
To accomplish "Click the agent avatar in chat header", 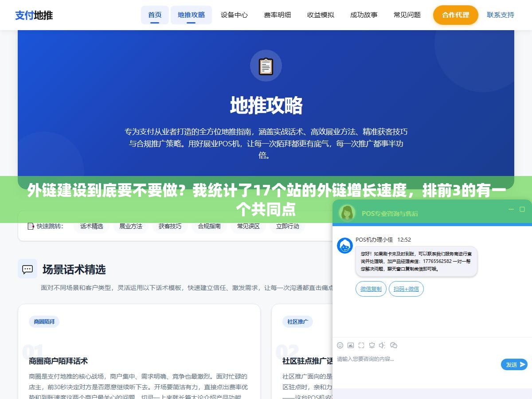I will pyautogui.click(x=347, y=213).
